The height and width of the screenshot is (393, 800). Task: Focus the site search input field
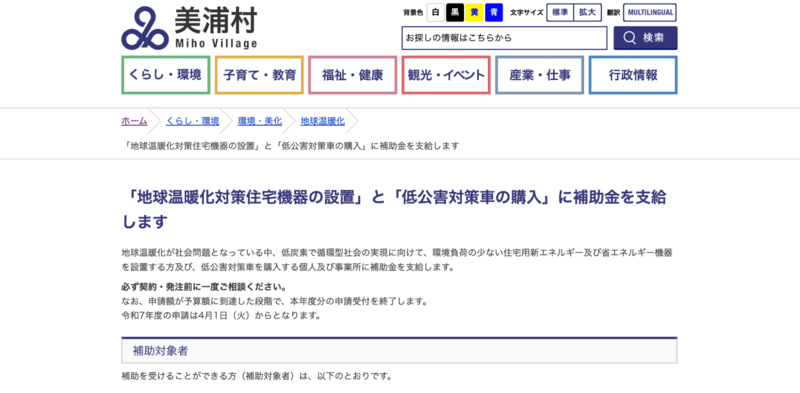click(x=505, y=38)
